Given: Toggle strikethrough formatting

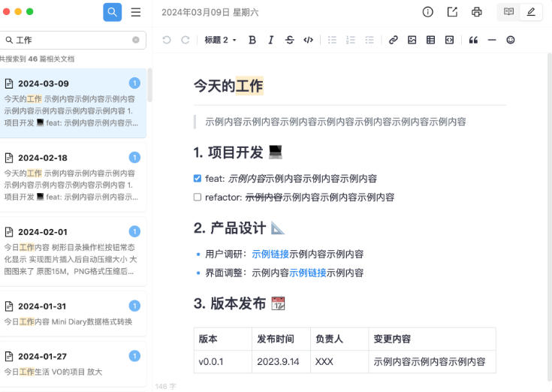Looking at the screenshot, I should coord(289,40).
